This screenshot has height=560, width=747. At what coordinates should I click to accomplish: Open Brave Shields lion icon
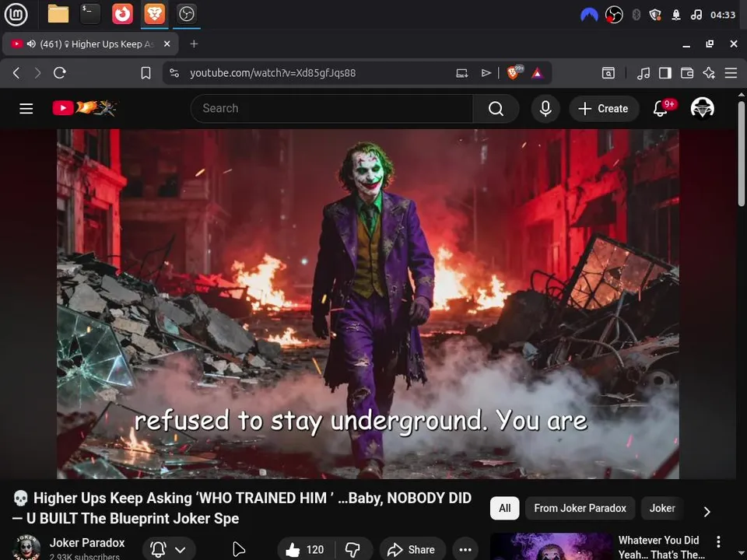tap(514, 72)
